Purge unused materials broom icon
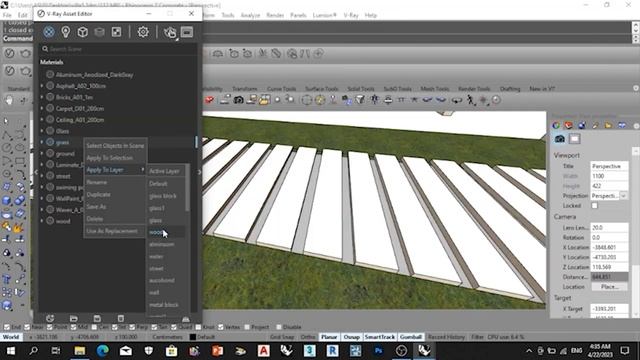The width and height of the screenshot is (640, 360). 186,319
